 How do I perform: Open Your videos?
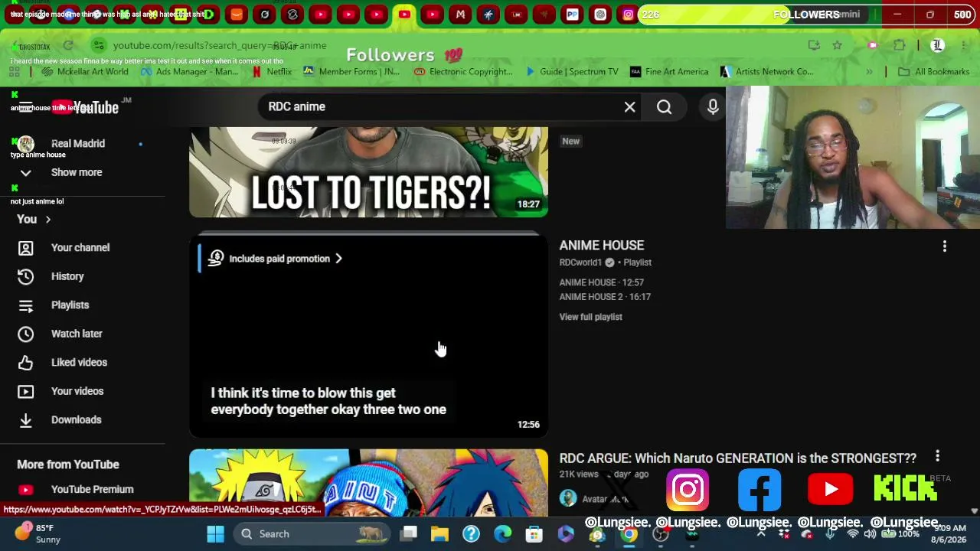click(x=77, y=391)
